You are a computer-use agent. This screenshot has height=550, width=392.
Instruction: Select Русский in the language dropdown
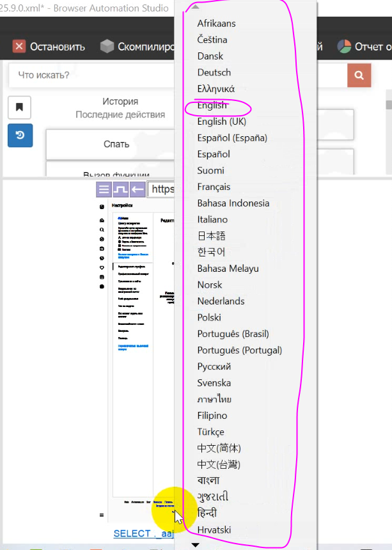(214, 366)
